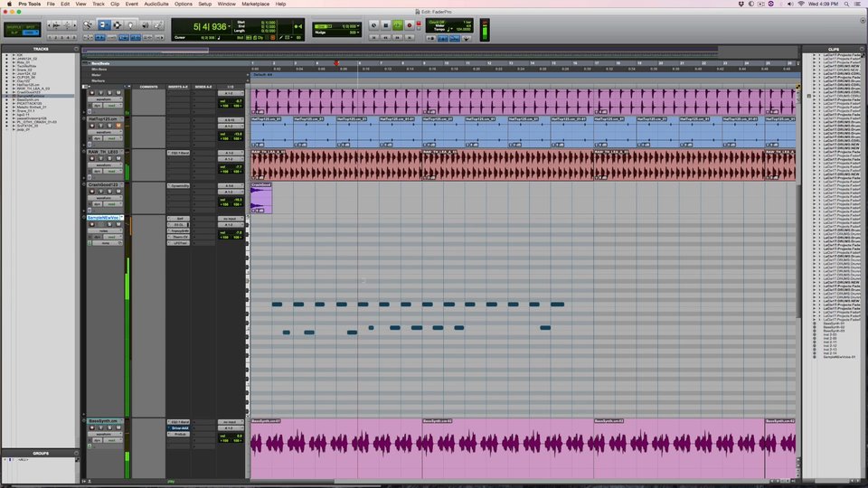The height and width of the screenshot is (488, 868).
Task: Click the Wi-Fi icon in menu bar
Action: tap(800, 4)
